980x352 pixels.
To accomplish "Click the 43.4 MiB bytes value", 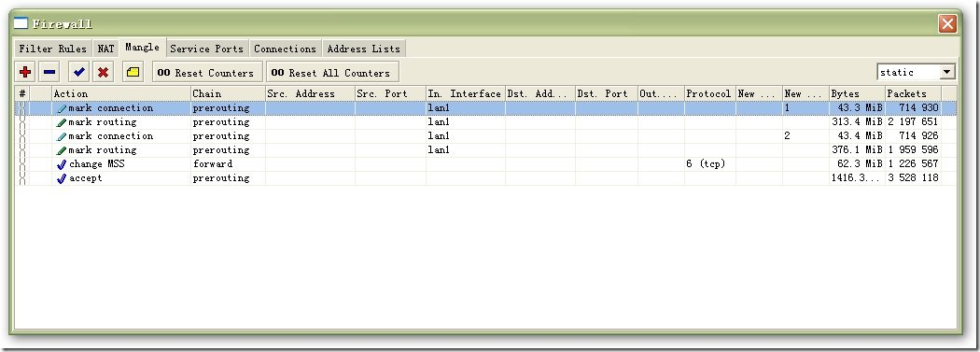I will click(x=860, y=135).
